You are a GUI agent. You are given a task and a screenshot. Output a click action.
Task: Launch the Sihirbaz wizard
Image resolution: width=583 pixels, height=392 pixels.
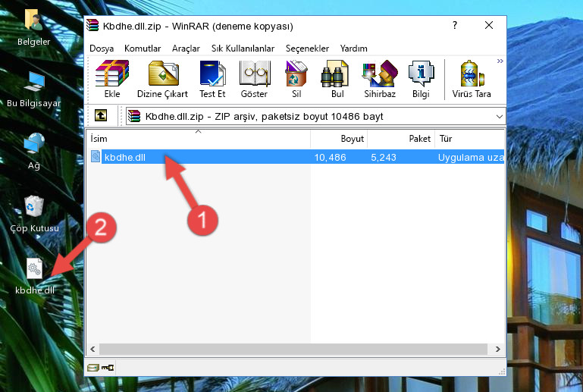380,79
